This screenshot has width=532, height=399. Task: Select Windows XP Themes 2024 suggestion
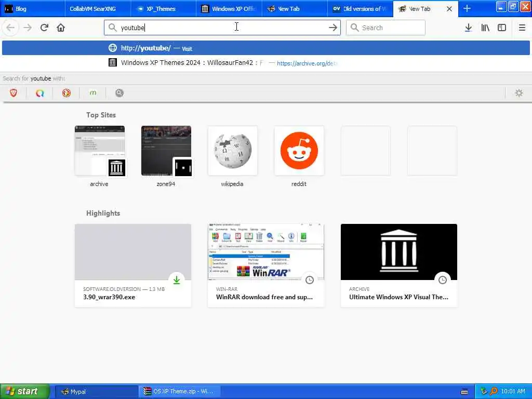pos(265,63)
